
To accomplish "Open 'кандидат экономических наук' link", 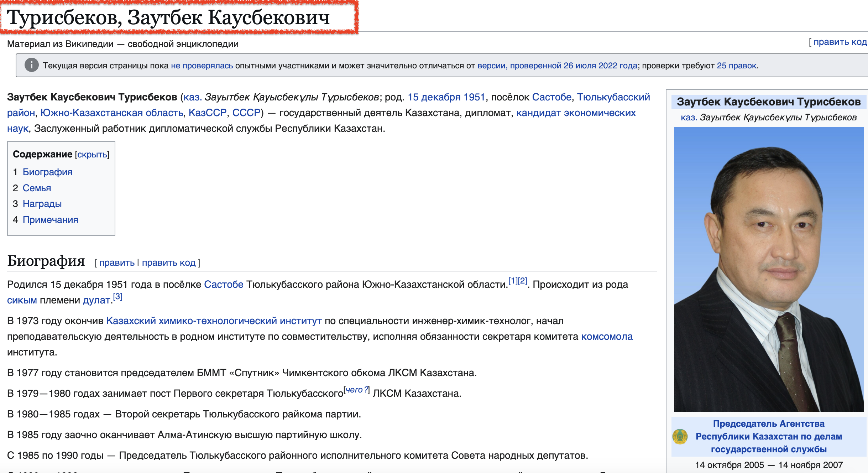I will (x=576, y=113).
